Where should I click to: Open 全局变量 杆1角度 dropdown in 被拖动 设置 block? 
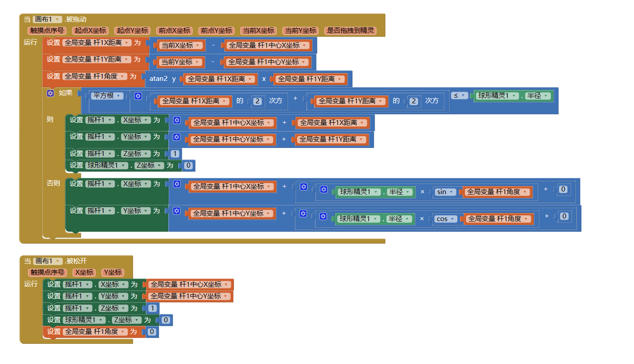pyautogui.click(x=95, y=76)
